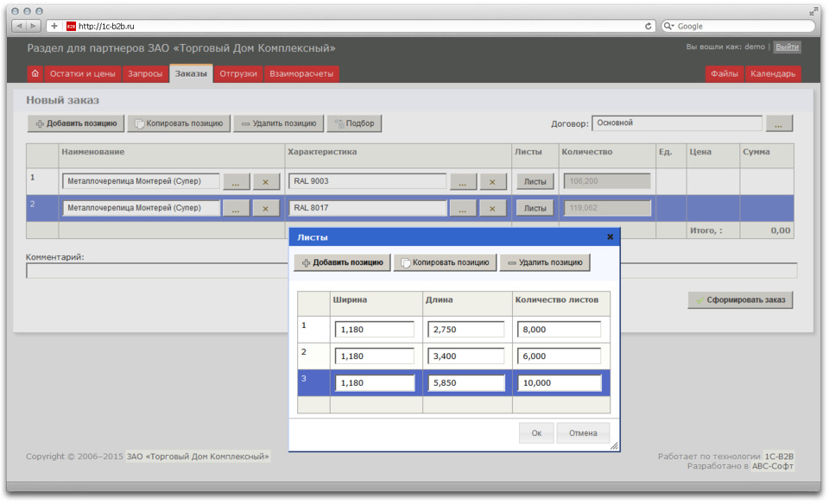The height and width of the screenshot is (504, 829).
Task: Click Сформировать заказ button
Action: coord(740,300)
